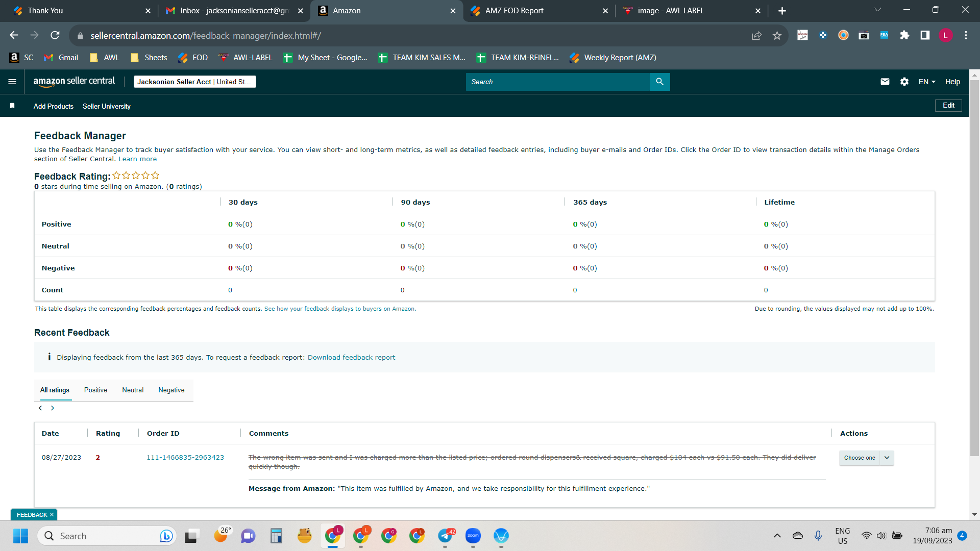Image resolution: width=980 pixels, height=551 pixels.
Task: Close the FEEDBACK tag with its x
Action: point(52,515)
